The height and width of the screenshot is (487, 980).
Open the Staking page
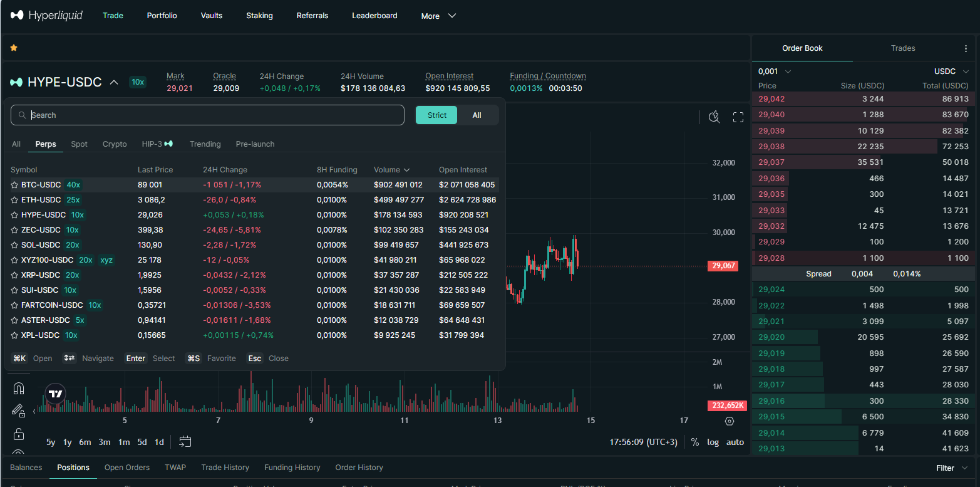(x=259, y=16)
